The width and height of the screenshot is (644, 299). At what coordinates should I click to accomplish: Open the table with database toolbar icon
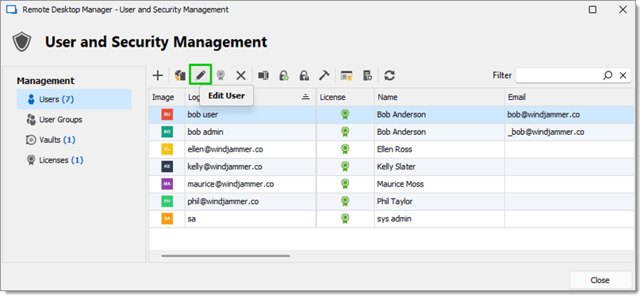347,75
